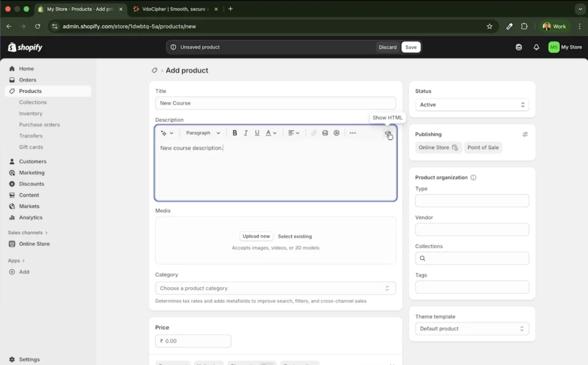Click Select existing media link
The height and width of the screenshot is (365, 588).
click(x=295, y=236)
